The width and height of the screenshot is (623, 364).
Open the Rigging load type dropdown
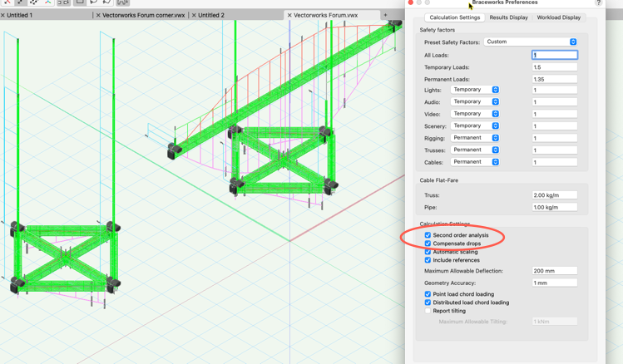pos(475,138)
